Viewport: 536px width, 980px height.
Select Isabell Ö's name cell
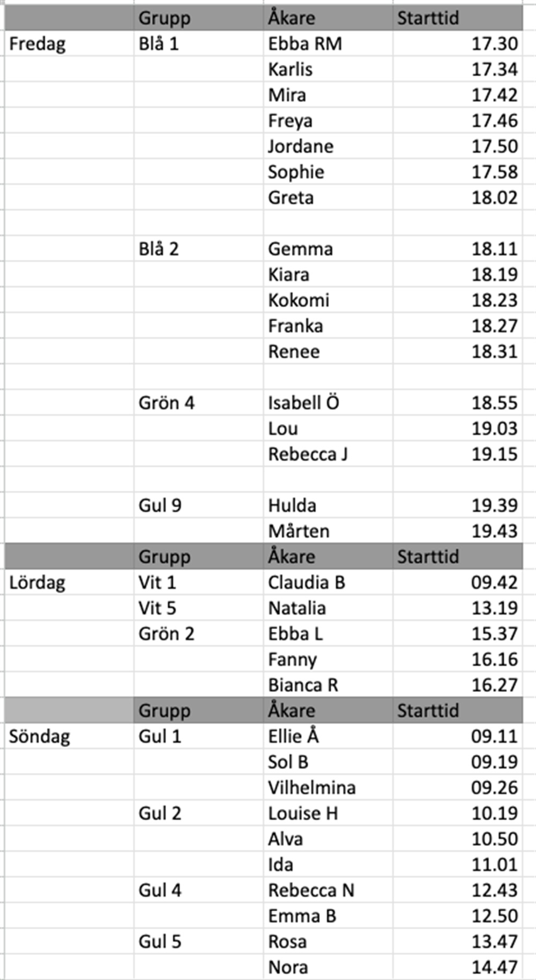click(303, 403)
